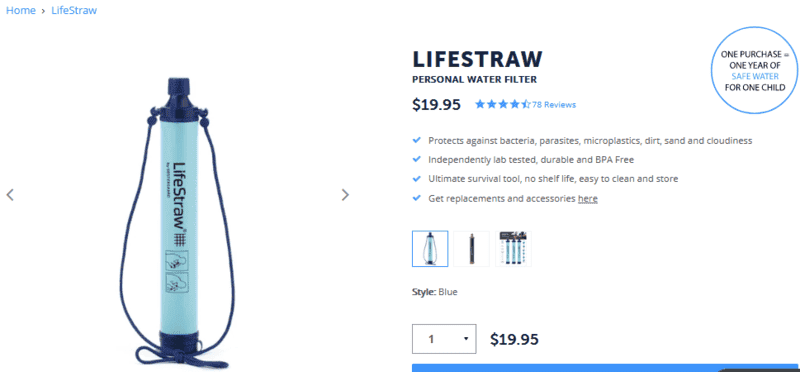Select the multi-pack LifeStraw thumbnail
800x372 pixels.
(513, 249)
